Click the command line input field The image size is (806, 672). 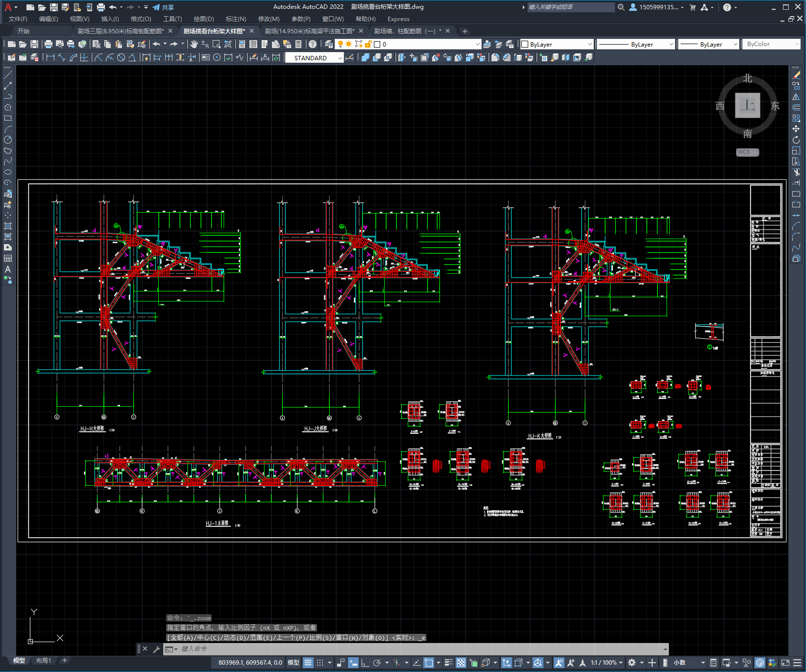[x=416, y=649]
